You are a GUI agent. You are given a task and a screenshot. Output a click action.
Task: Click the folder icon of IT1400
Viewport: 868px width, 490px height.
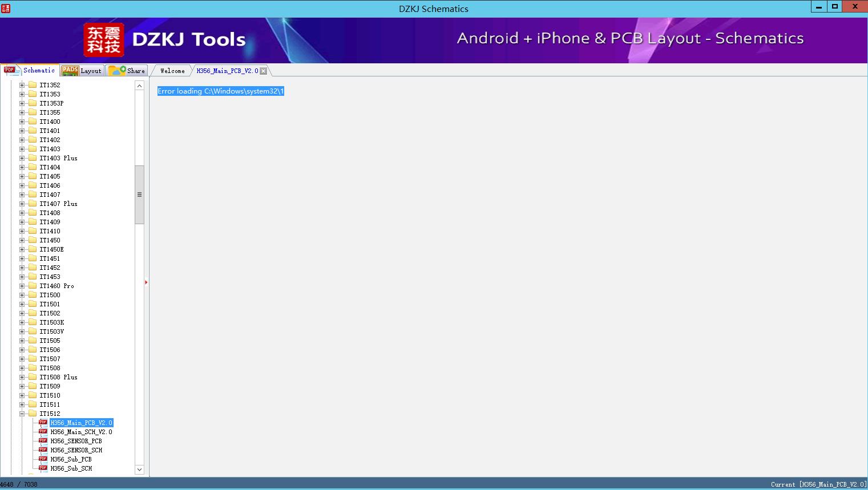pyautogui.click(x=33, y=122)
